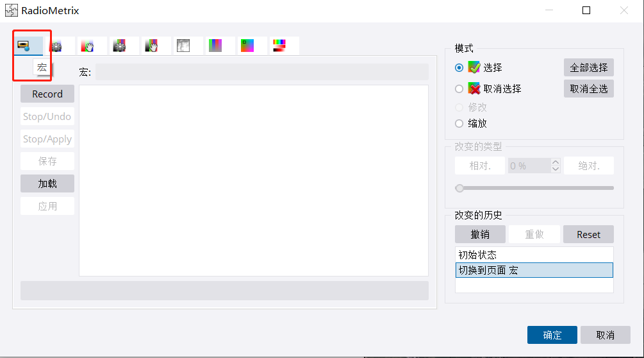Open the rainbow palette bars tab icon
Image resolution: width=644 pixels, height=358 pixels.
pyautogui.click(x=279, y=46)
